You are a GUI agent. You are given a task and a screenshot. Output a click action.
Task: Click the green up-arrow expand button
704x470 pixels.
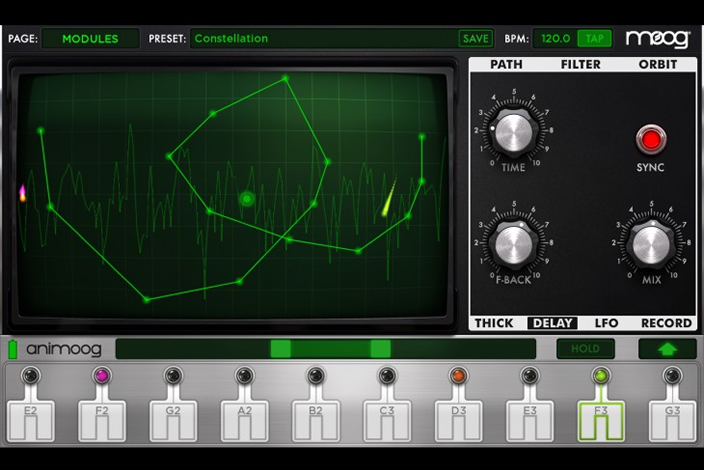point(667,348)
